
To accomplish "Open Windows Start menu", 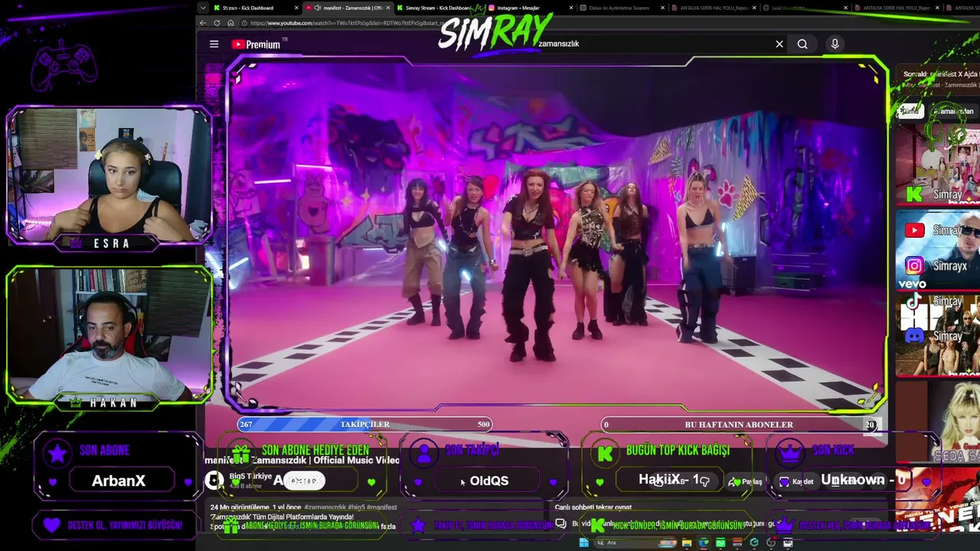I will tap(583, 543).
